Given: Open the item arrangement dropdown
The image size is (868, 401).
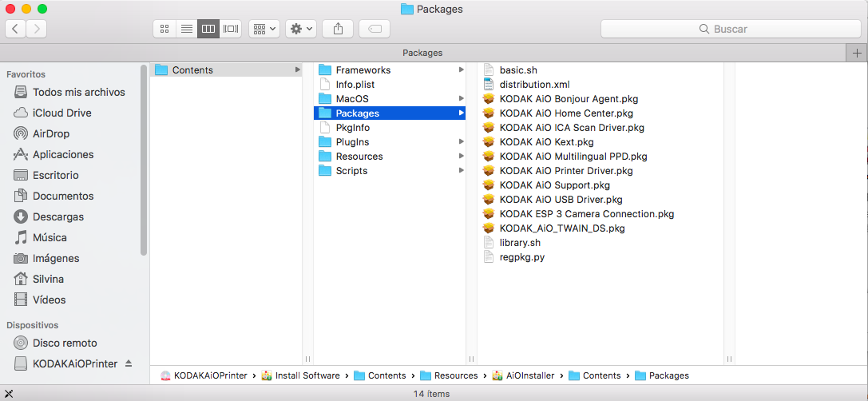Looking at the screenshot, I should 264,29.
